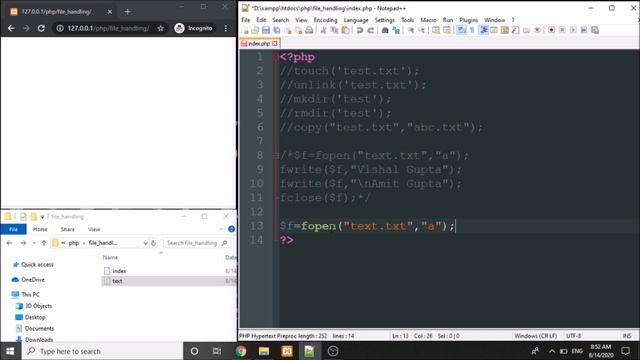The width and height of the screenshot is (640, 360).
Task: Toggle the Indent Guide toolbar button
Action: pos(483,30)
